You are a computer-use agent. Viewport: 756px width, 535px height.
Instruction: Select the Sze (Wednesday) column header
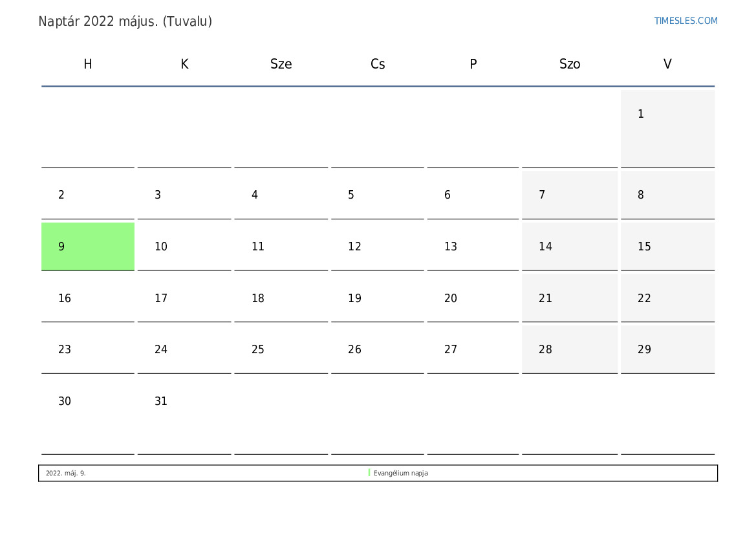pyautogui.click(x=281, y=64)
